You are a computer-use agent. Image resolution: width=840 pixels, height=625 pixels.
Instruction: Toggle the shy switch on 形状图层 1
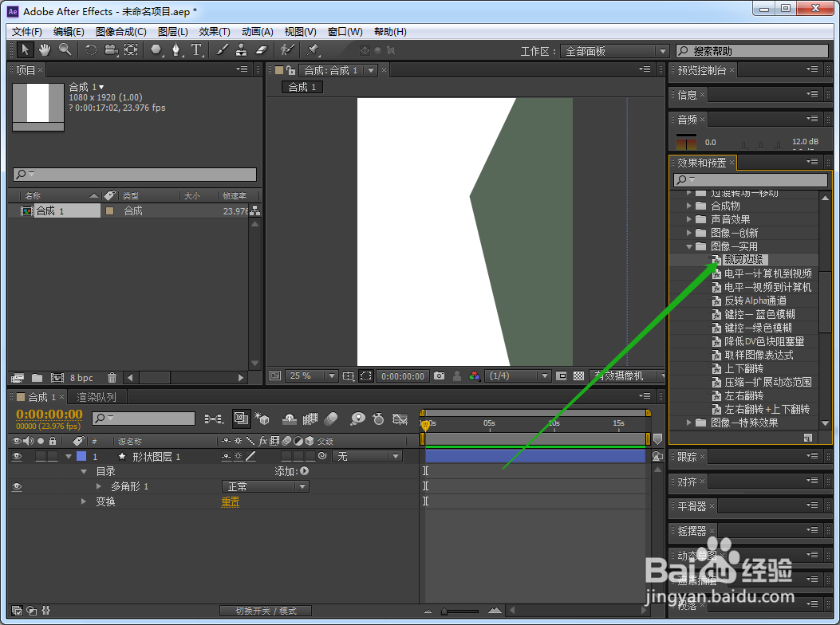(x=226, y=456)
